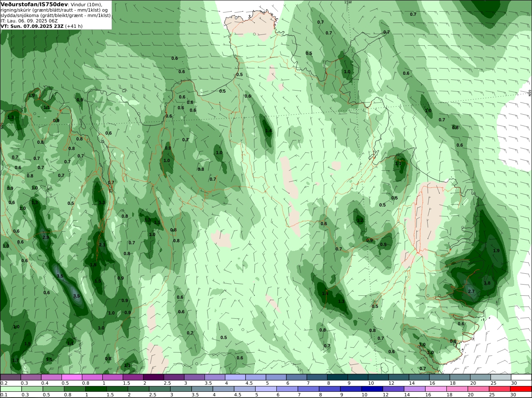Select dark teal swatch between 8 and 9, upper legend
The height and width of the screenshot is (398, 532).
coord(337,377)
